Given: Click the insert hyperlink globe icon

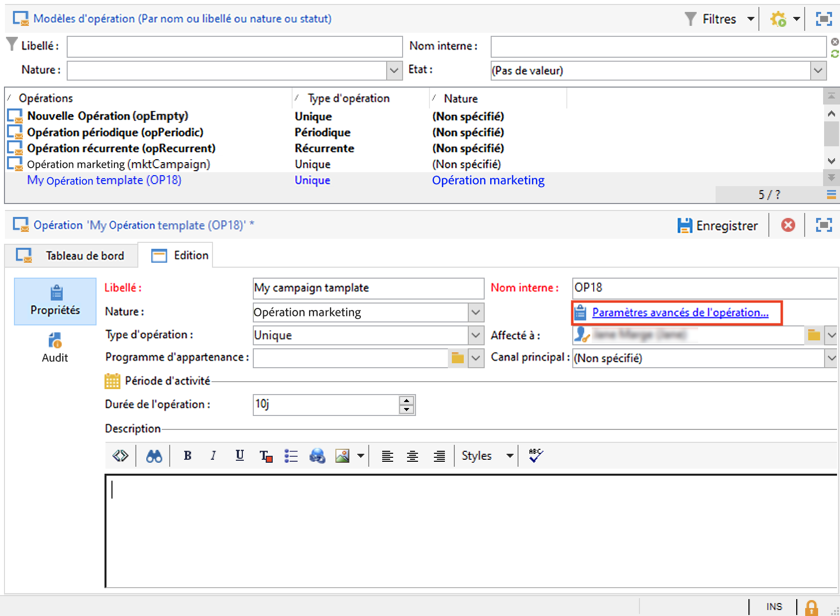Looking at the screenshot, I should 317,456.
